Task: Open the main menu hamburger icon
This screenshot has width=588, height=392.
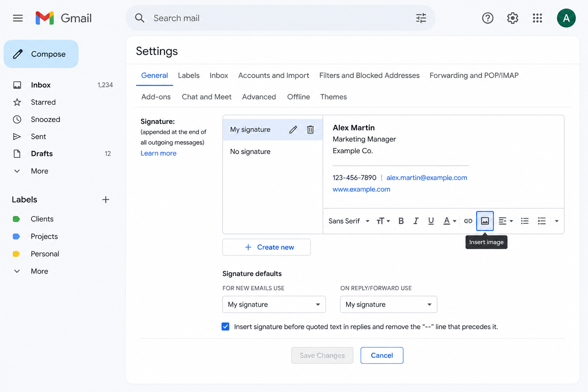Action: [x=18, y=18]
